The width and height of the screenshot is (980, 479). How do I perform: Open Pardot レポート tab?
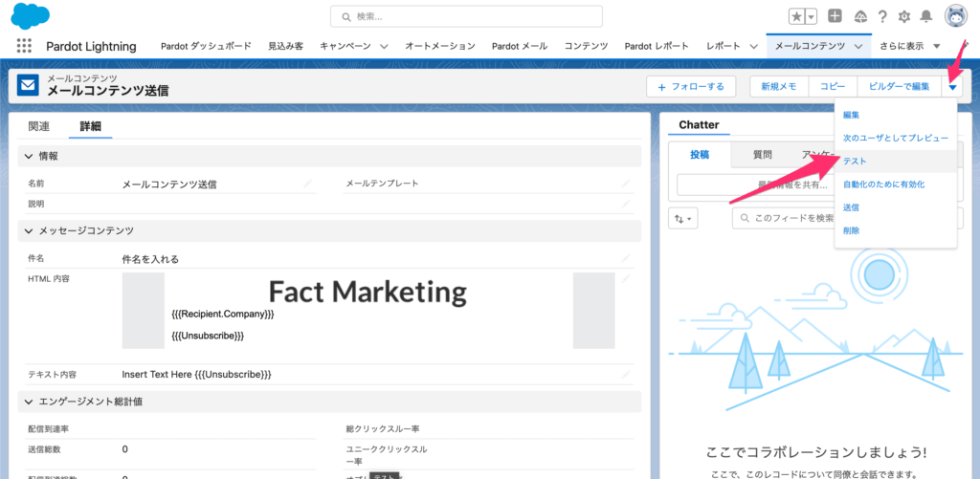pos(657,46)
